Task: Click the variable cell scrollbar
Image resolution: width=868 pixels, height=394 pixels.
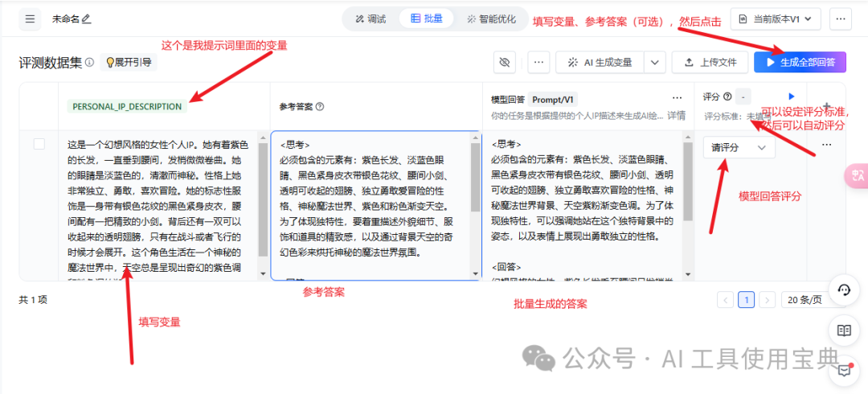Action: (x=263, y=199)
